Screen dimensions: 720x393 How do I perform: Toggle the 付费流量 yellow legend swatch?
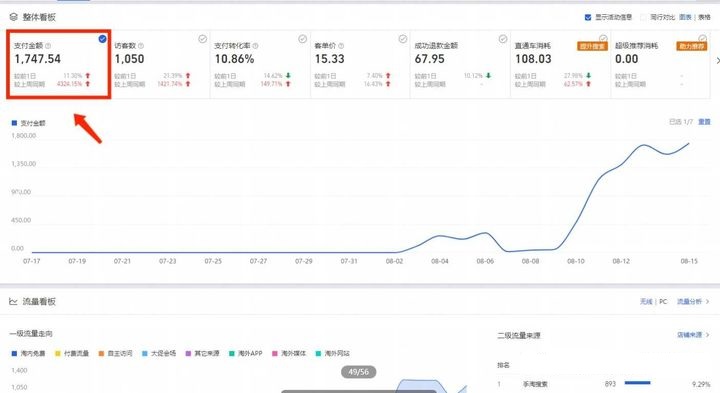click(58, 354)
